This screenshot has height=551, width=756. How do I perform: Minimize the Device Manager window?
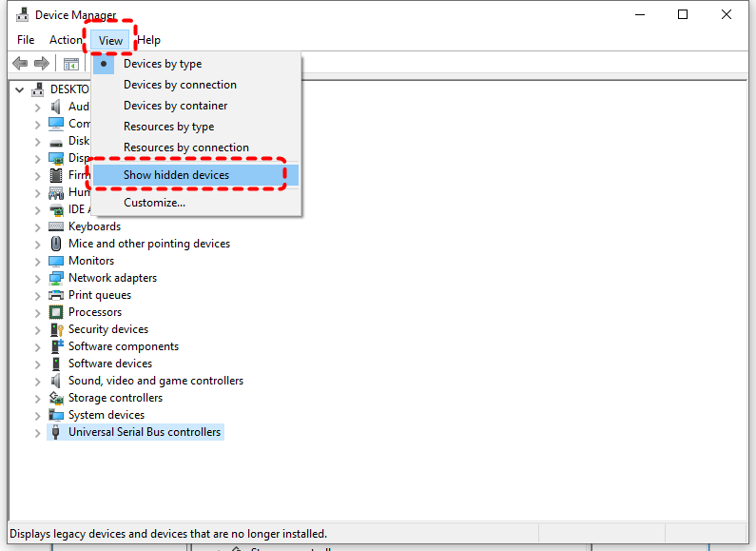click(x=640, y=14)
